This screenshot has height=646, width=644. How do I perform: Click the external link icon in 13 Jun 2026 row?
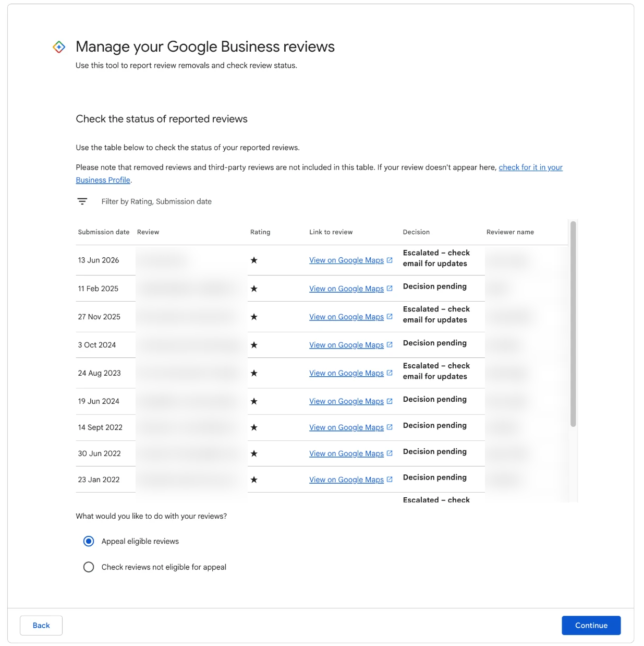click(390, 260)
